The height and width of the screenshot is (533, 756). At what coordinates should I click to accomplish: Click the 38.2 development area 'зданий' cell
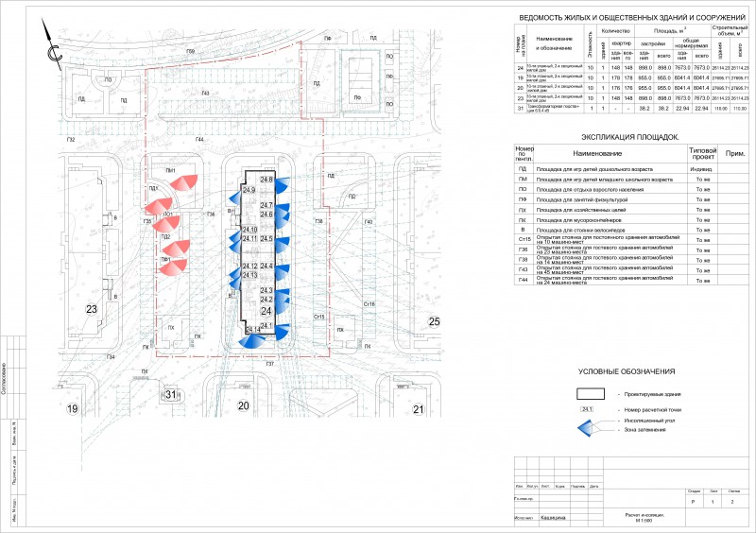point(644,109)
